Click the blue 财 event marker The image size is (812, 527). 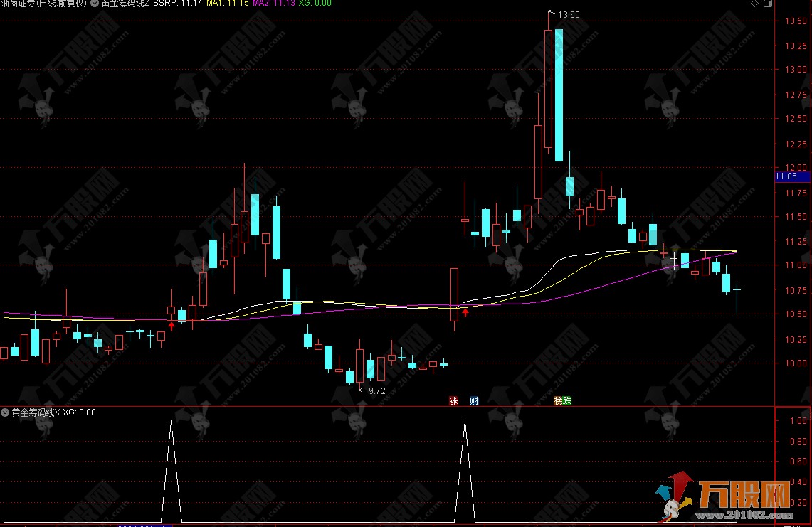click(474, 400)
